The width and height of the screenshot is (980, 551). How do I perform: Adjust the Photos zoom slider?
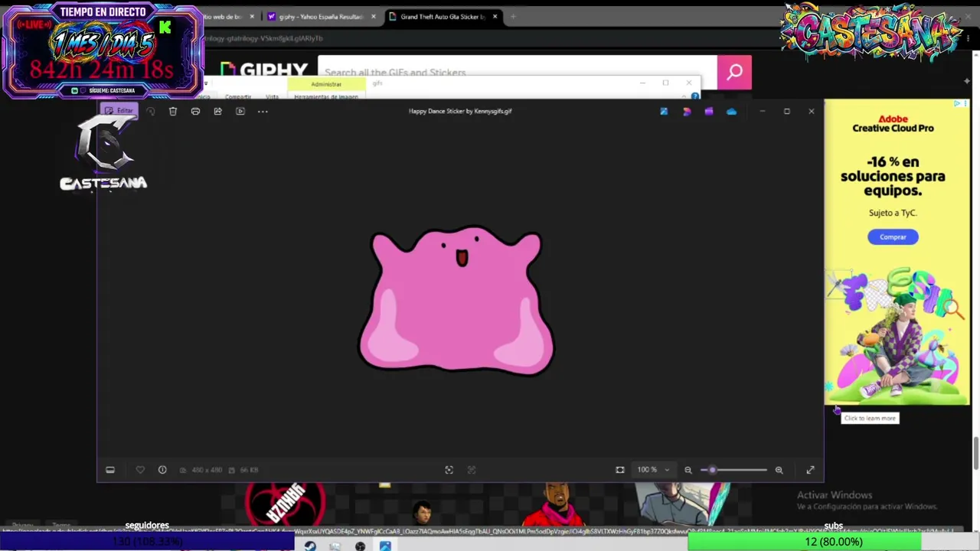[x=733, y=470]
